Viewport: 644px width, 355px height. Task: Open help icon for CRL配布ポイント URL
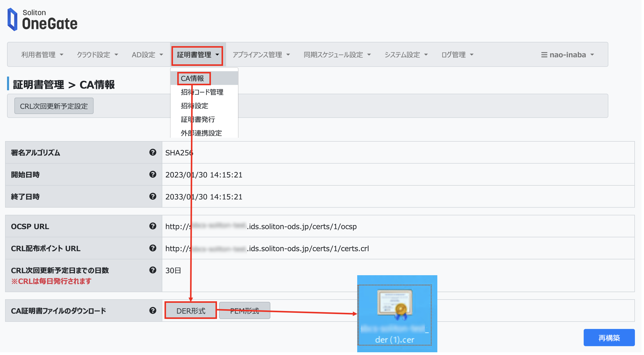pyautogui.click(x=153, y=248)
